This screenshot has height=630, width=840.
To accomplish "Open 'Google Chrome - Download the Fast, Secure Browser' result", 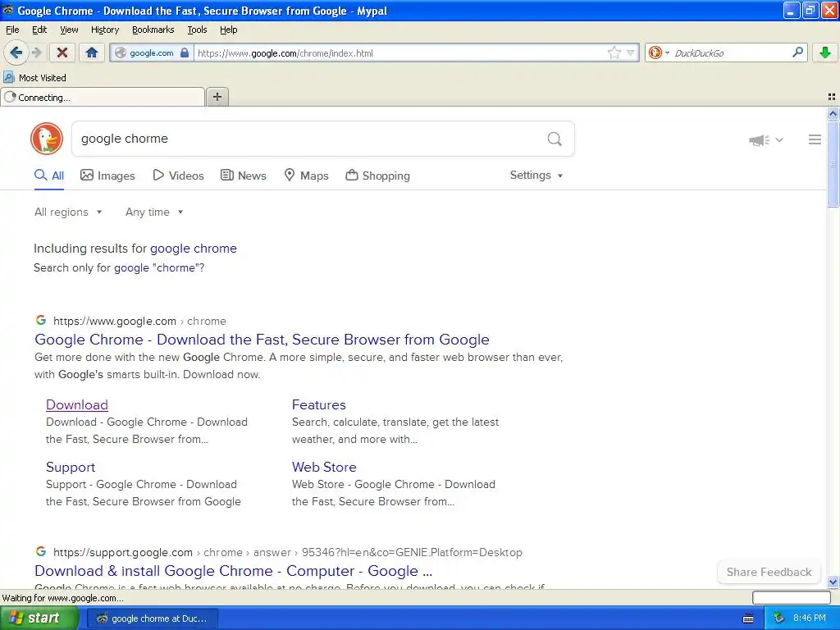I will tap(262, 340).
